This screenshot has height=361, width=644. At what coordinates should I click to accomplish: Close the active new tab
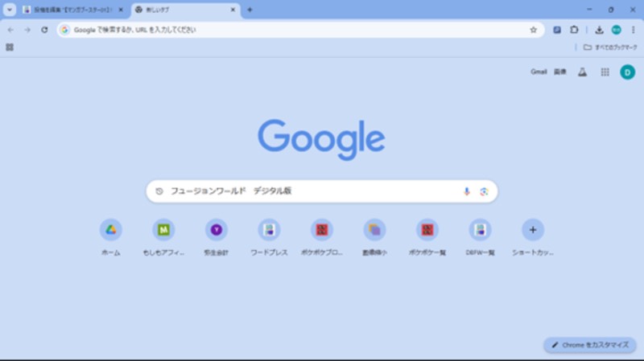coord(233,10)
